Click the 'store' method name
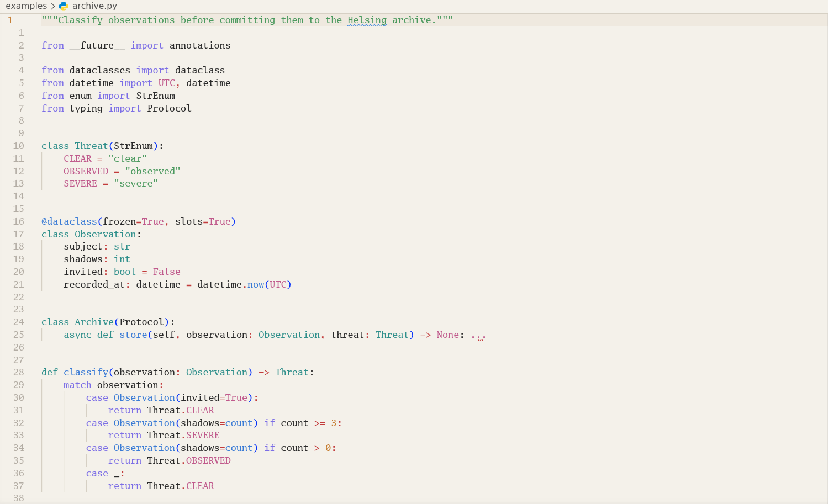This screenshot has height=504, width=828. (133, 335)
